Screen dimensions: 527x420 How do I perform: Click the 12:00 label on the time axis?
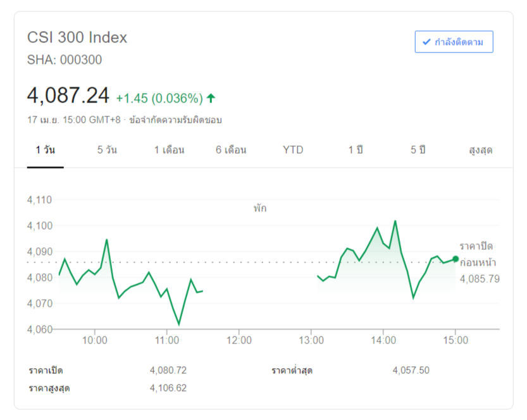tap(239, 340)
